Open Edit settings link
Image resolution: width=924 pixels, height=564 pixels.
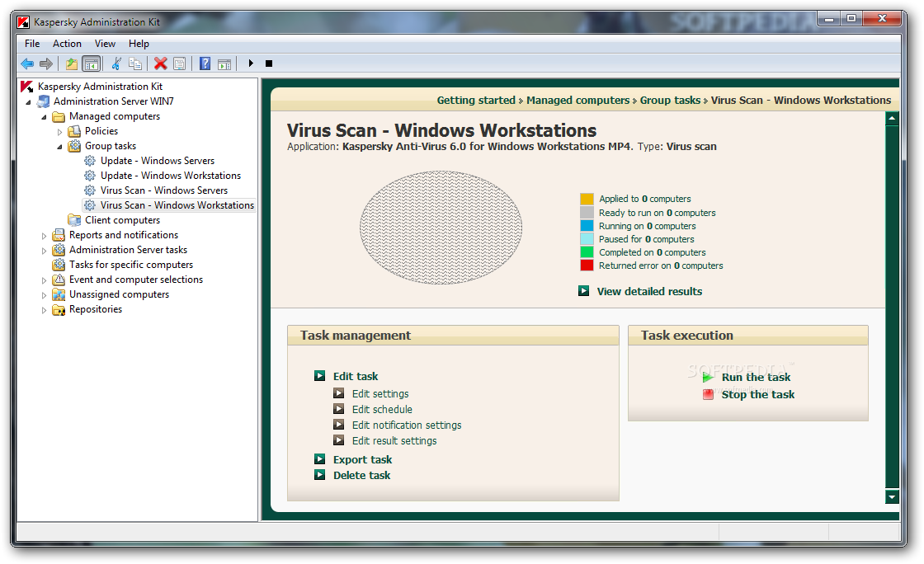click(x=380, y=394)
